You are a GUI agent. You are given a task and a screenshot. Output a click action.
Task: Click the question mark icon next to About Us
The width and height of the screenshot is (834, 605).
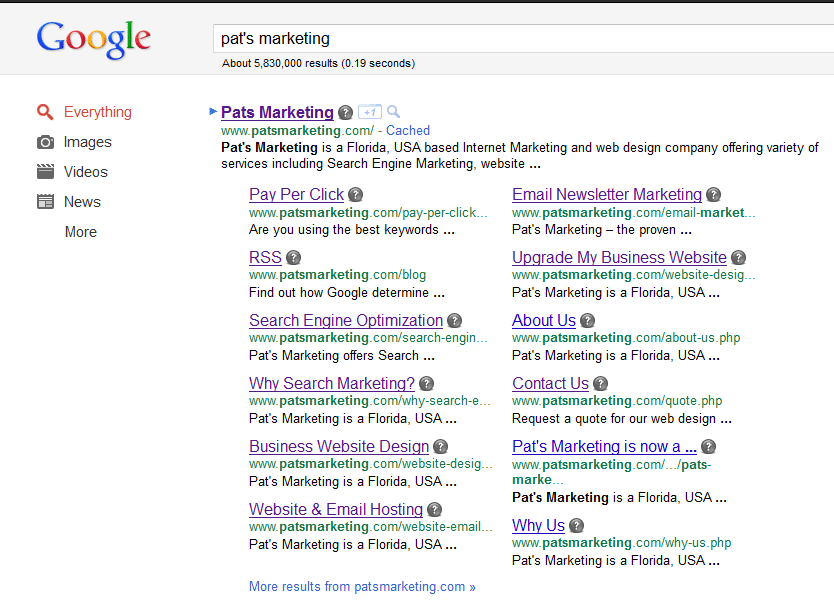pyautogui.click(x=587, y=321)
